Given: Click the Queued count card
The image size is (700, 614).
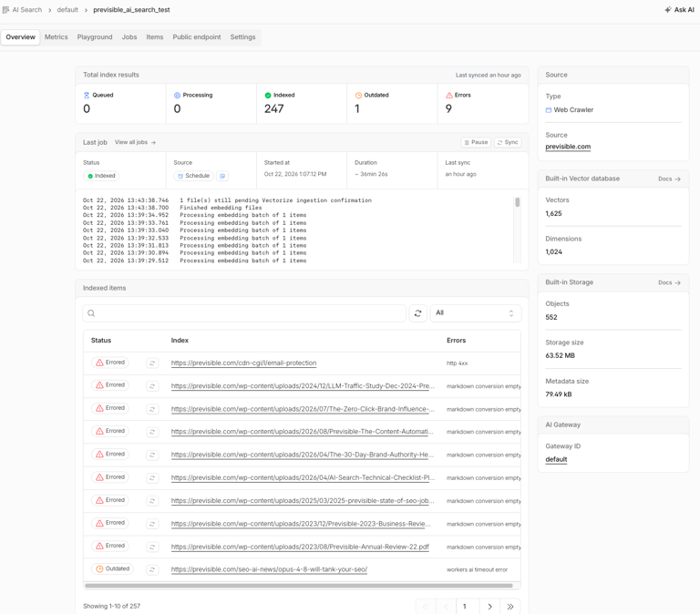Looking at the screenshot, I should click(x=120, y=104).
